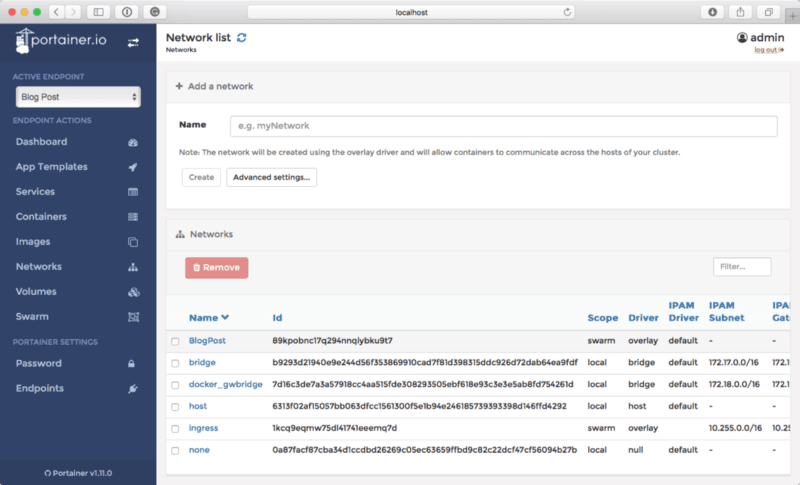Check the BlogPost network checkbox
Screen dimensions: 800x485
(x=175, y=341)
